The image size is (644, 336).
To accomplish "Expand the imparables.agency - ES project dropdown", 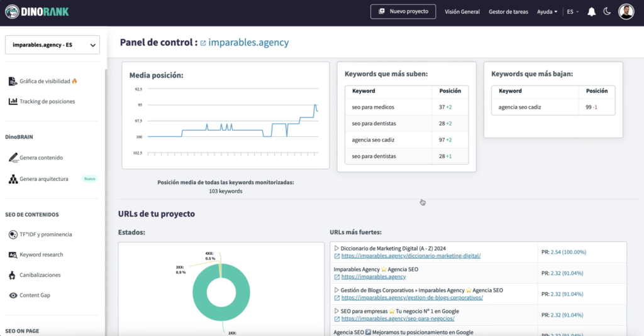I will click(x=52, y=45).
